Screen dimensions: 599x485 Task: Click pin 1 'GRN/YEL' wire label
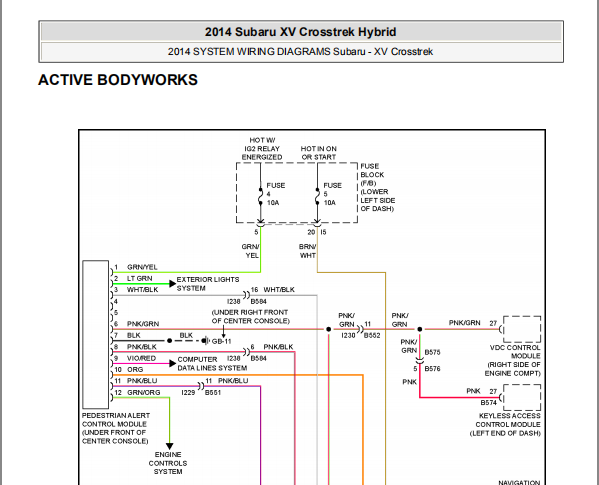[142, 267]
